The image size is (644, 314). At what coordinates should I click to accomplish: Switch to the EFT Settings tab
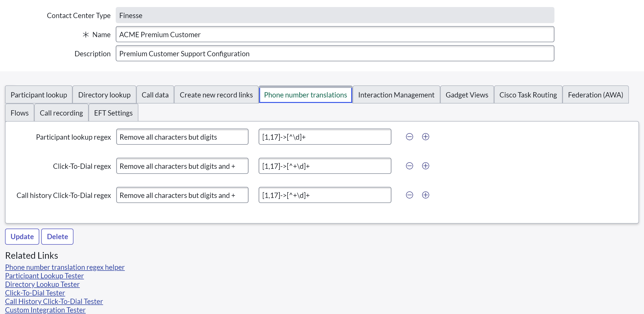(x=113, y=113)
